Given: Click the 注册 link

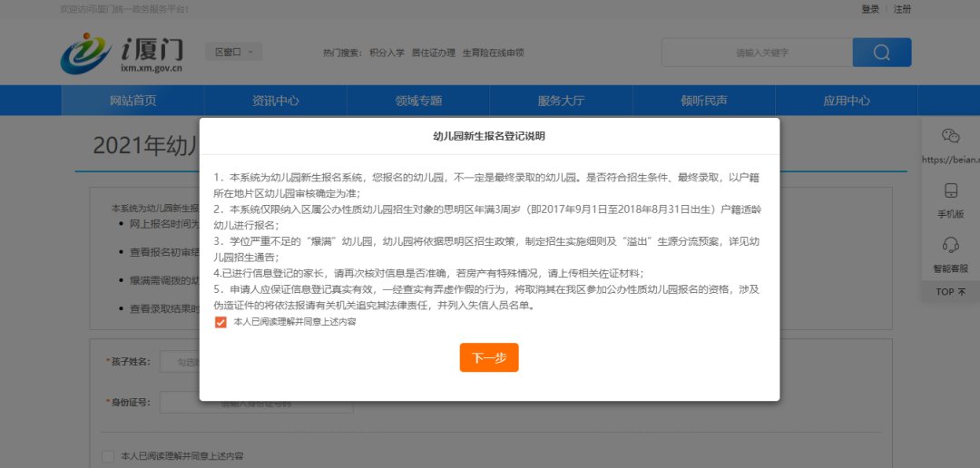Looking at the screenshot, I should [x=902, y=9].
